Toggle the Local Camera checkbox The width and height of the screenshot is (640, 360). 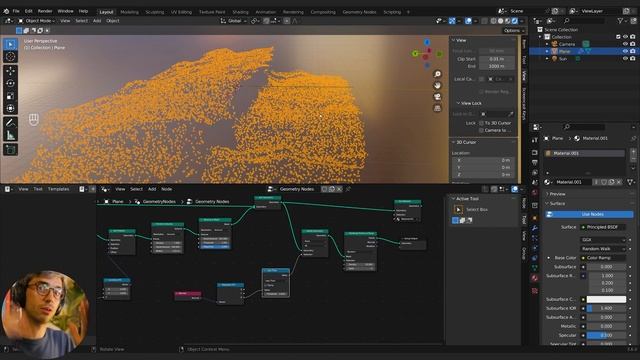pos(481,79)
